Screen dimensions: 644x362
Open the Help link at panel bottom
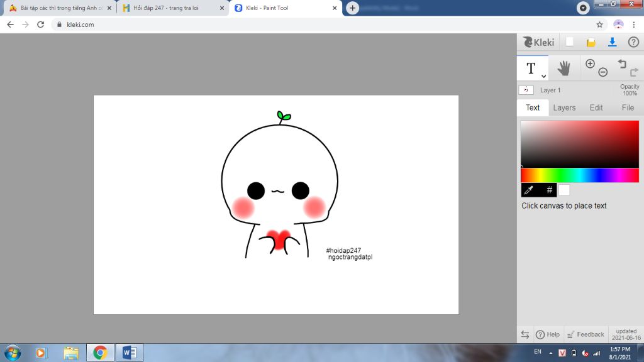548,334
